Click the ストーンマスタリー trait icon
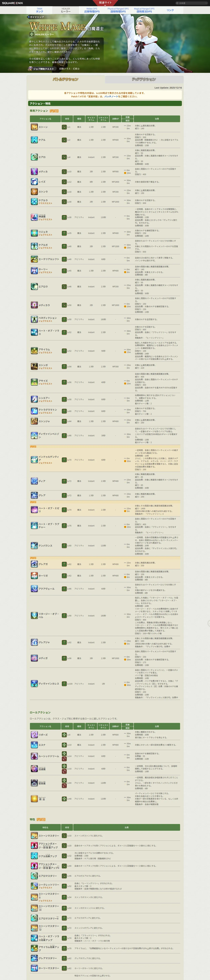Viewport: 210px width, 980px height. (34, 836)
